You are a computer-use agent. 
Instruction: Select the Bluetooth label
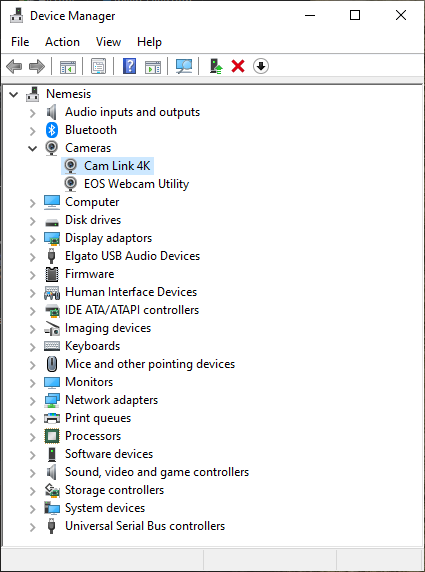[x=91, y=130]
